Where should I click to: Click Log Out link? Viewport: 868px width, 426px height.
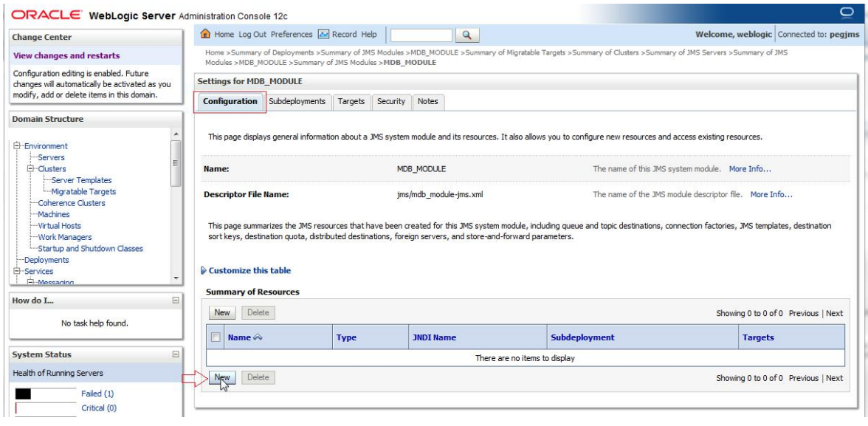pos(252,35)
